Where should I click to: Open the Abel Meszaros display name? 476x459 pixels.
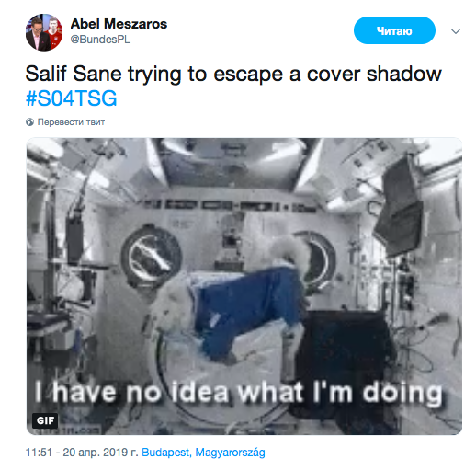coord(119,24)
